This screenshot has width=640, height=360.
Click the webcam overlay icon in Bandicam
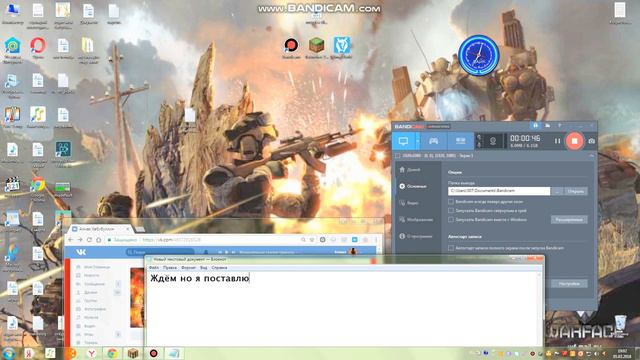[x=493, y=141]
